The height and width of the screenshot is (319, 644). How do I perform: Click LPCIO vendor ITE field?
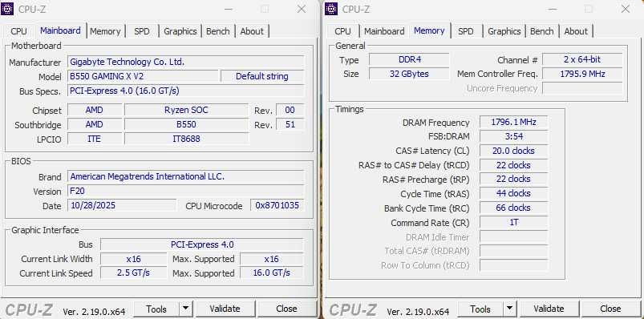tap(95, 139)
